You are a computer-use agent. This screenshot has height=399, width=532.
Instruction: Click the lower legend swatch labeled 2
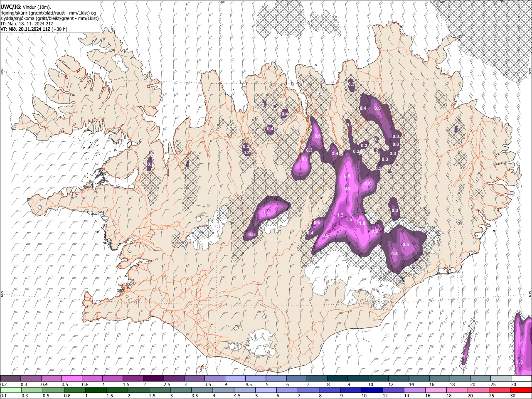pyautogui.click(x=138, y=390)
